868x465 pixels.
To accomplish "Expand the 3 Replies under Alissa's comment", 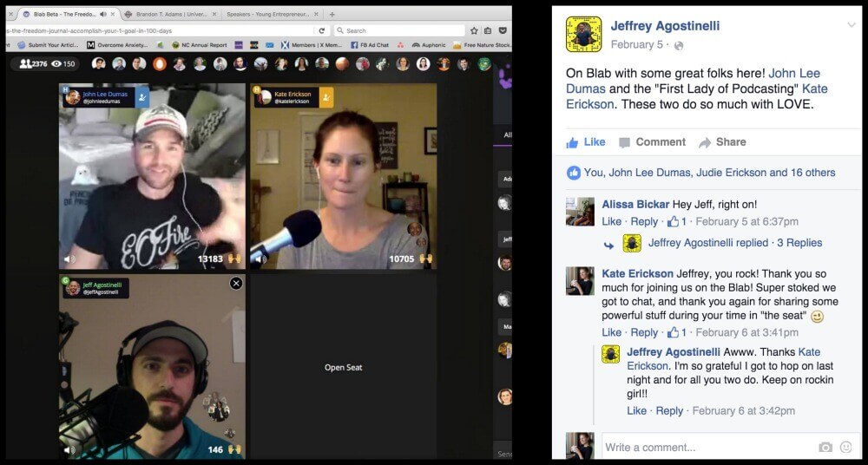I will click(x=799, y=243).
